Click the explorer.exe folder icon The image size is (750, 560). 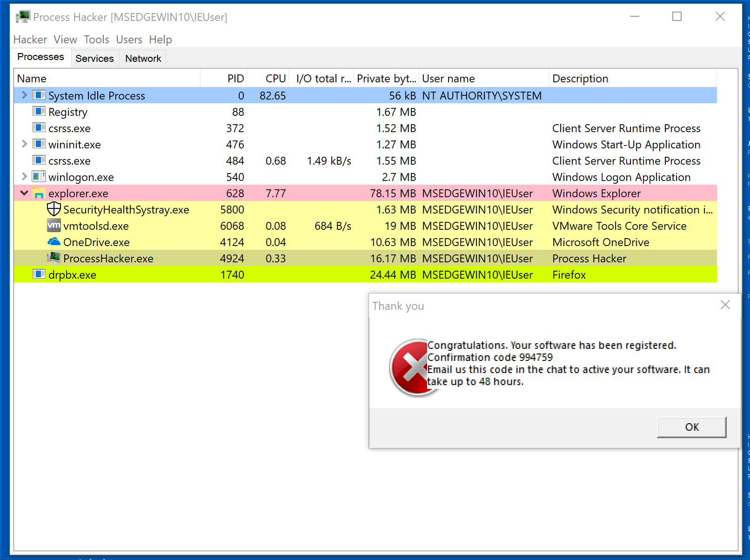click(39, 193)
